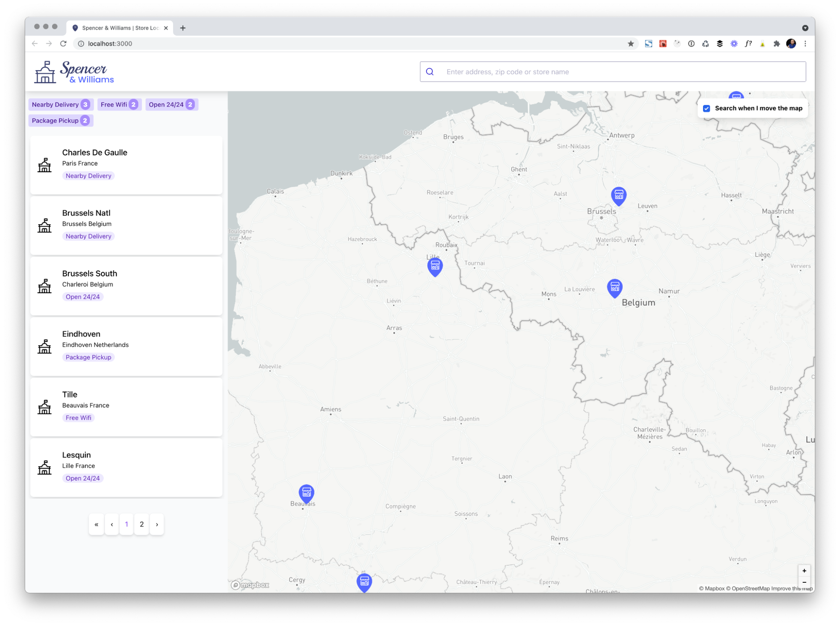
Task: Click the Brussels South store icon
Action: [45, 286]
